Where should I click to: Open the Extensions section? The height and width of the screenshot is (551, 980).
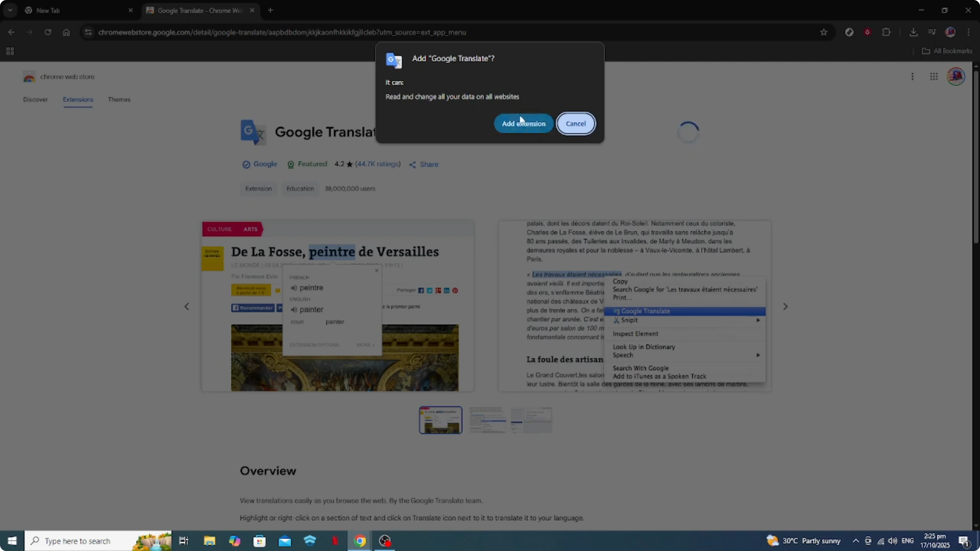click(x=78, y=99)
